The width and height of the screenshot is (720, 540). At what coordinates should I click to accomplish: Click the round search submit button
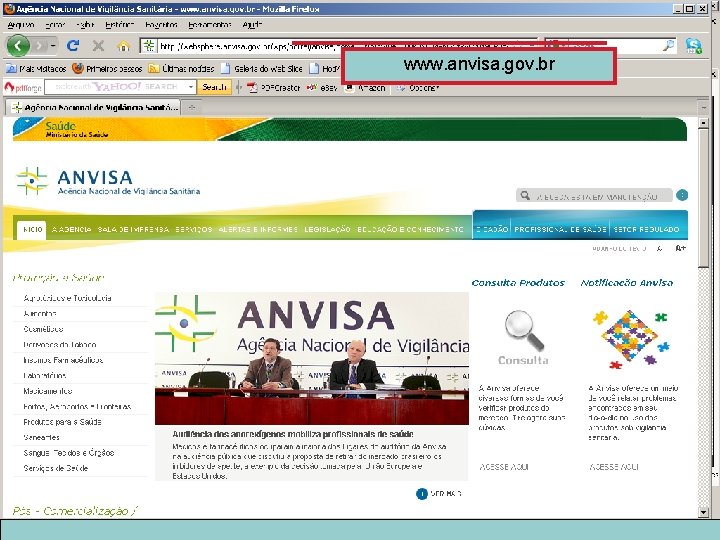pyautogui.click(x=682, y=196)
